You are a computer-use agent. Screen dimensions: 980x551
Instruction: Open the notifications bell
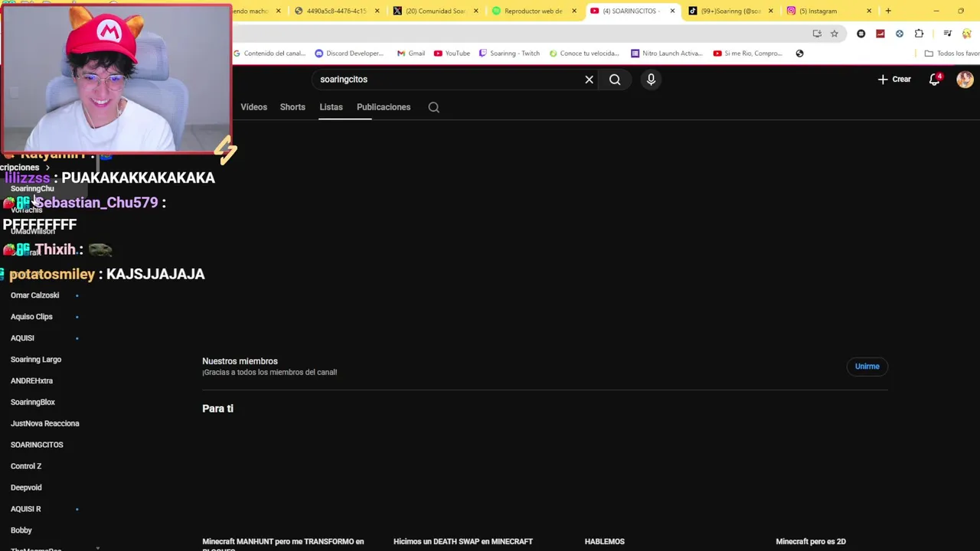pyautogui.click(x=935, y=80)
